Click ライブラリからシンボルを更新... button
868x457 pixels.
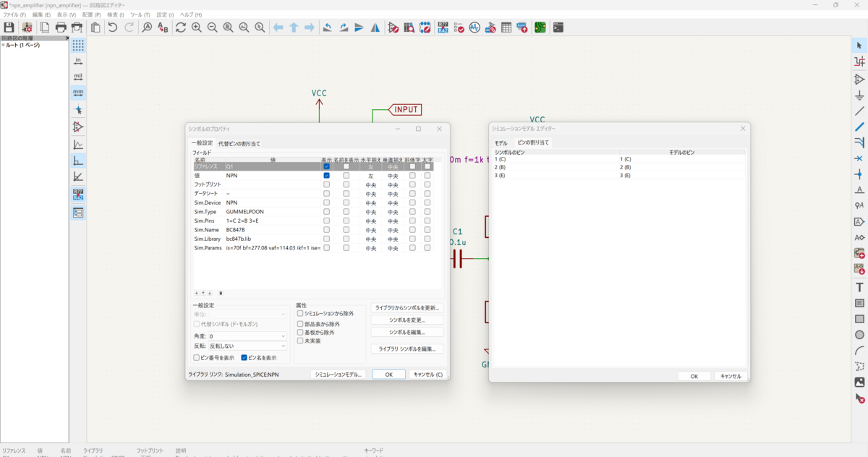pos(407,308)
